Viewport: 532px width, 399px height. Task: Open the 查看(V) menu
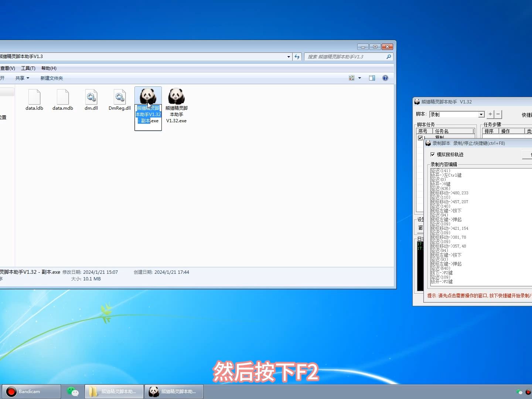[x=7, y=68]
